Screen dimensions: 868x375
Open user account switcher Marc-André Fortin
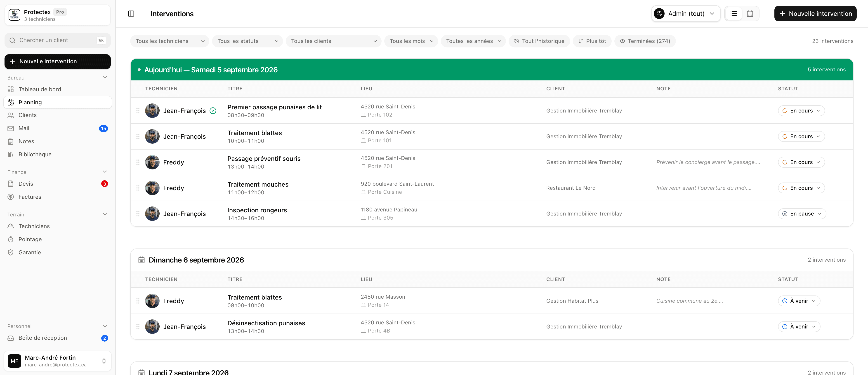(57, 361)
